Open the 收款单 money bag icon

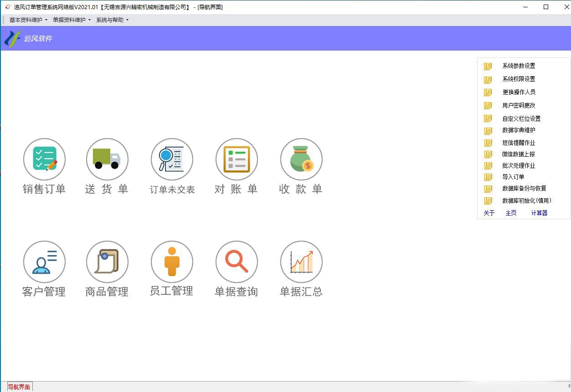[x=301, y=160]
